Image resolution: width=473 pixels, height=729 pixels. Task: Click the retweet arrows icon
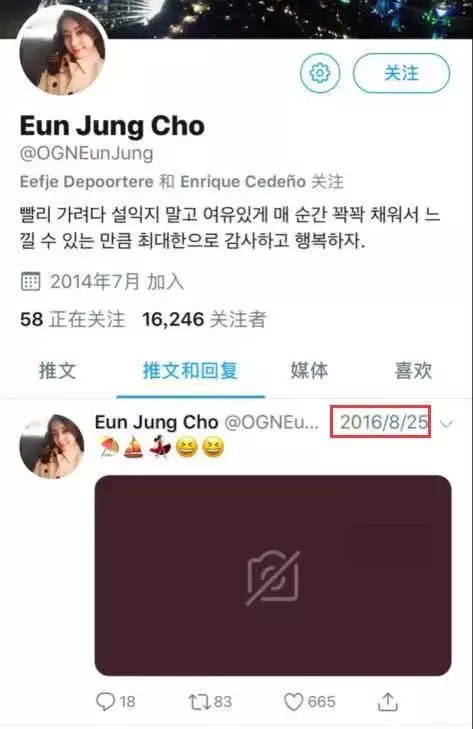point(199,702)
